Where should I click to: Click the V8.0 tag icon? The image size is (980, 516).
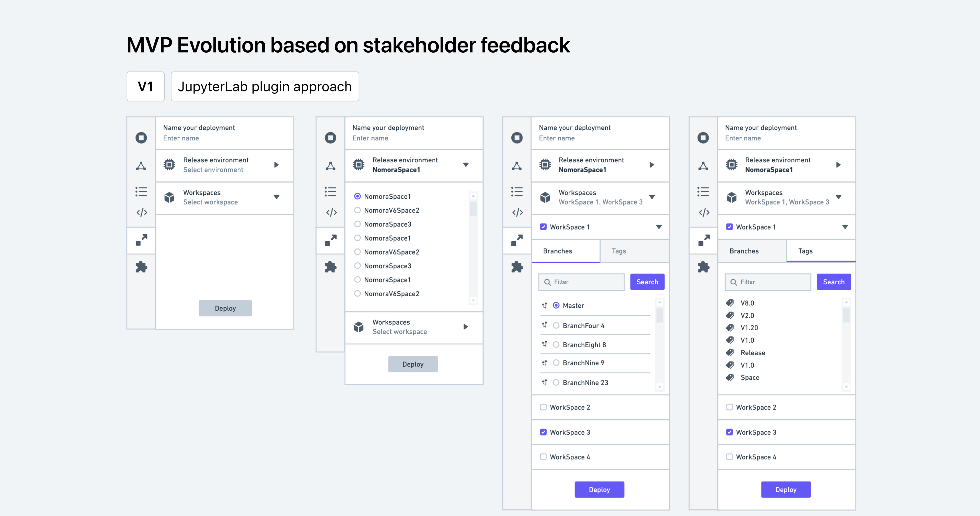click(730, 303)
